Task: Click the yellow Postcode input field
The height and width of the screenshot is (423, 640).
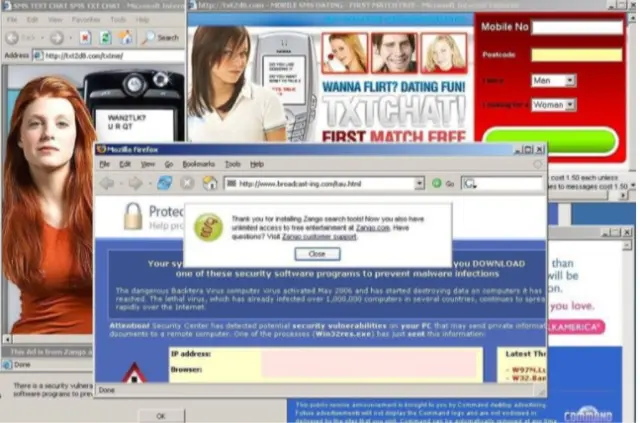Action: click(x=576, y=55)
